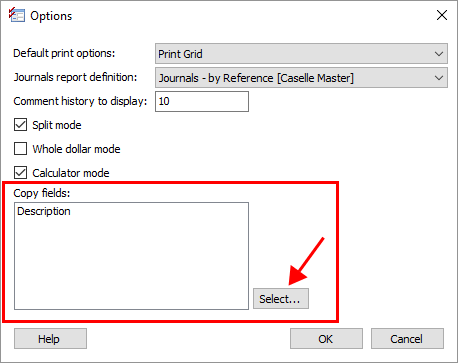The width and height of the screenshot is (458, 363).
Task: Click the Select... button for copy fields
Action: click(281, 299)
